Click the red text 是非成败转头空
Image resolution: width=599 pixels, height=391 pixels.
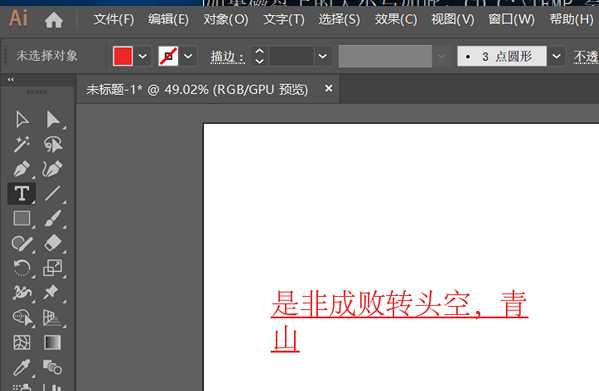pyautogui.click(x=371, y=304)
